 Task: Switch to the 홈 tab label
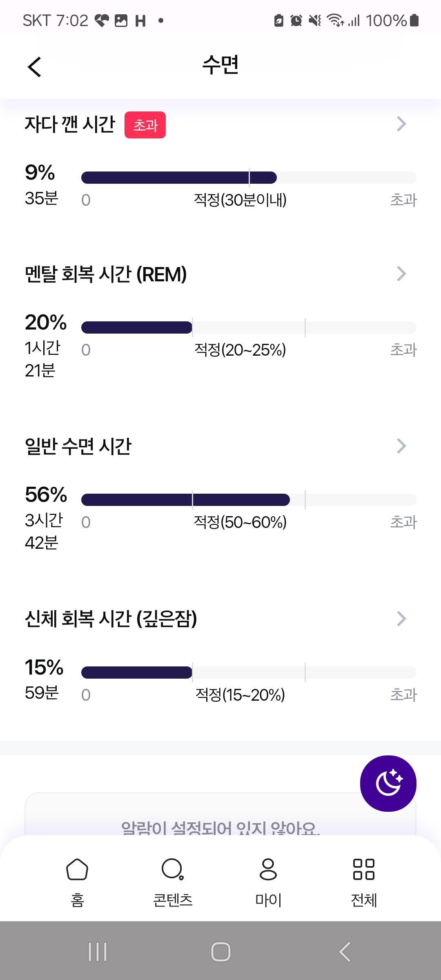(77, 900)
